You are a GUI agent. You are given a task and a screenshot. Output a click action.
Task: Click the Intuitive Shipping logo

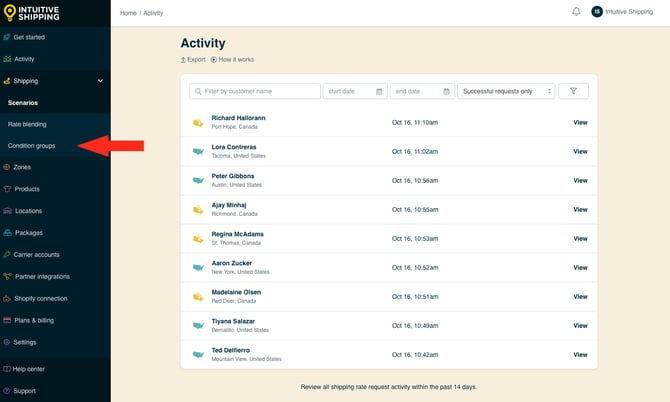[x=31, y=13]
